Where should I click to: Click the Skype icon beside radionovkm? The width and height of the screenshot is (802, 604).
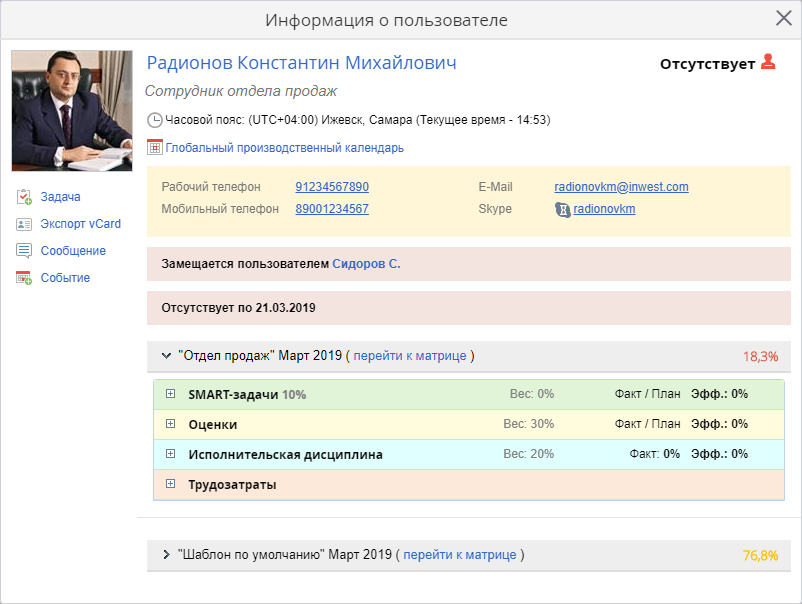point(563,209)
